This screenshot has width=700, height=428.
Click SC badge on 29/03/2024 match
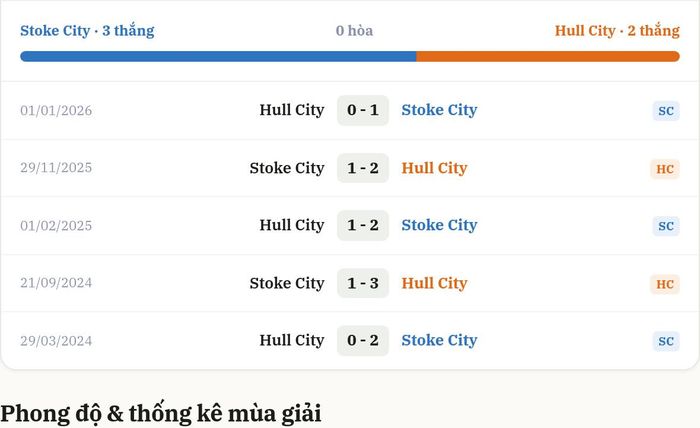pyautogui.click(x=666, y=341)
